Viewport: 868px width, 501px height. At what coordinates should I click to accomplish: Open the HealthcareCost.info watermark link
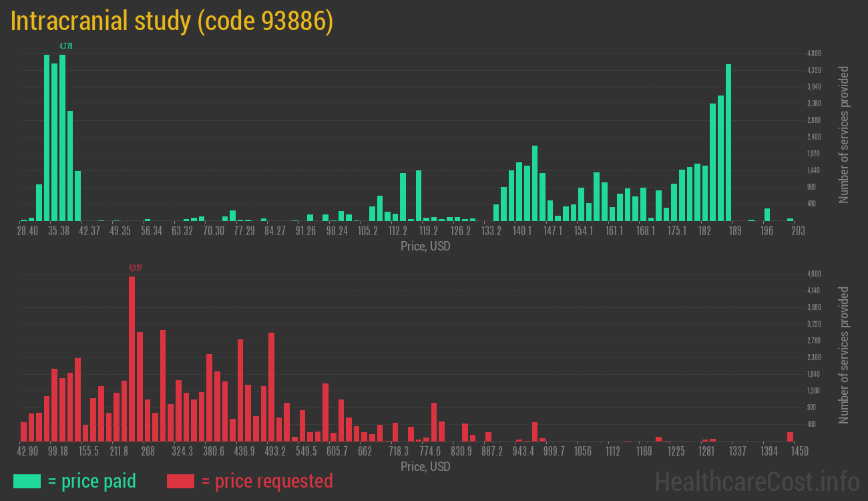[756, 481]
